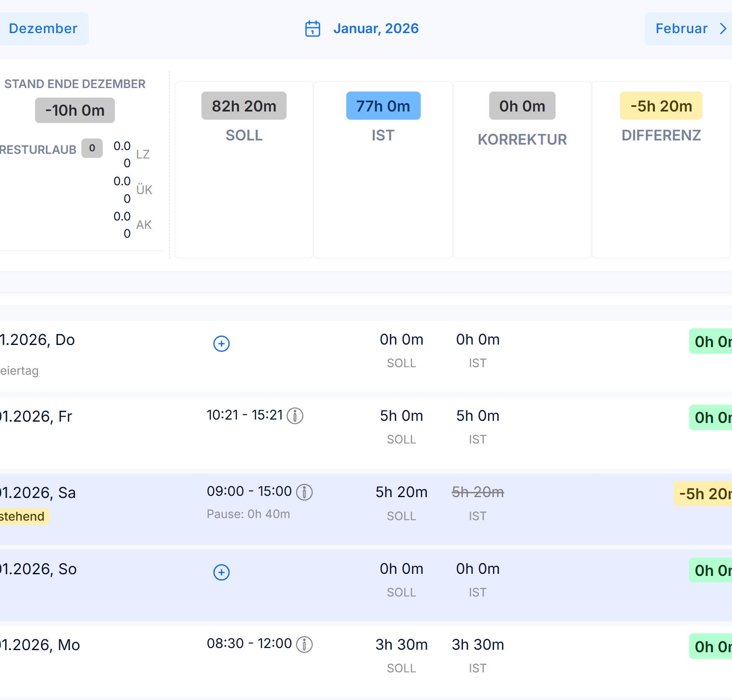Select the 77h 0m IST summary badge
732x700 pixels.
click(383, 106)
